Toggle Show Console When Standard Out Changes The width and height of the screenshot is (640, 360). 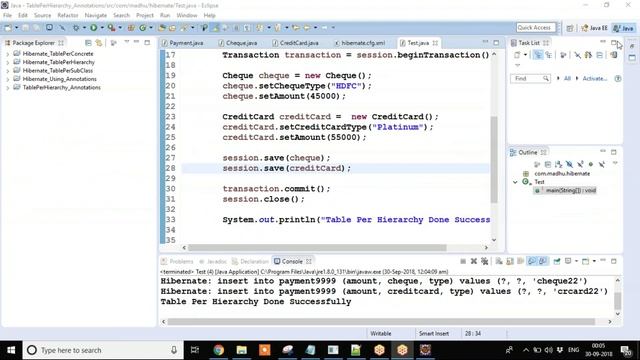pyautogui.click(x=531, y=261)
